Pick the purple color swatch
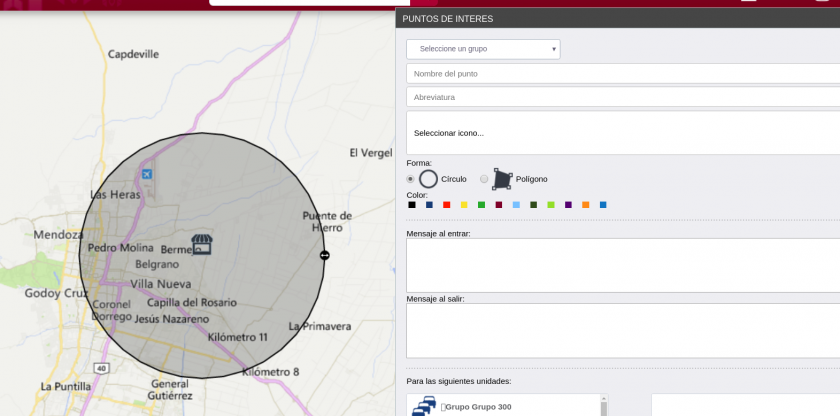840x416 pixels. [x=568, y=205]
